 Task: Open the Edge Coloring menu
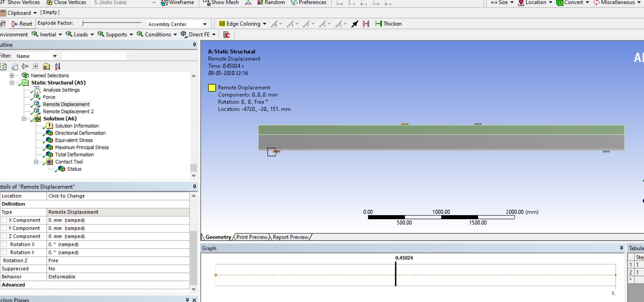243,24
